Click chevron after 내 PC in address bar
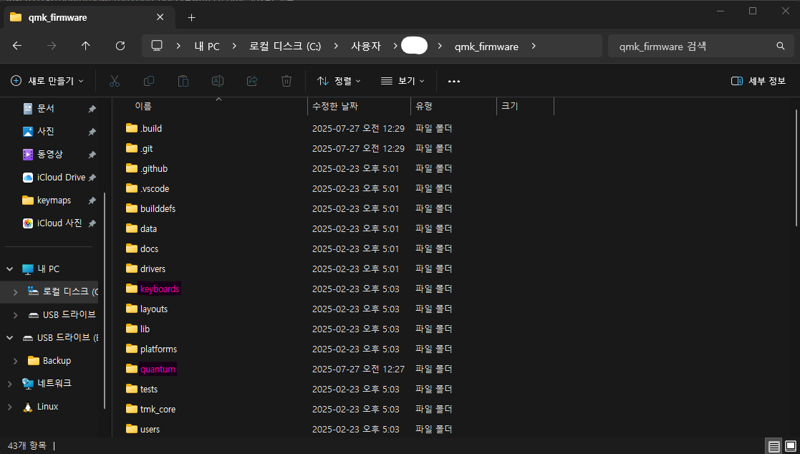This screenshot has width=800, height=454. (x=234, y=46)
